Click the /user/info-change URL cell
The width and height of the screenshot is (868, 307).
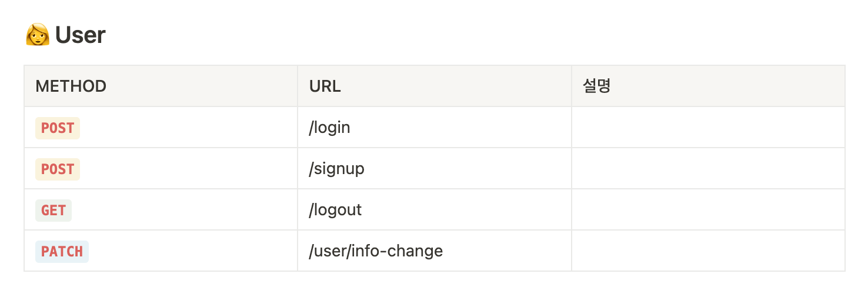pos(435,251)
